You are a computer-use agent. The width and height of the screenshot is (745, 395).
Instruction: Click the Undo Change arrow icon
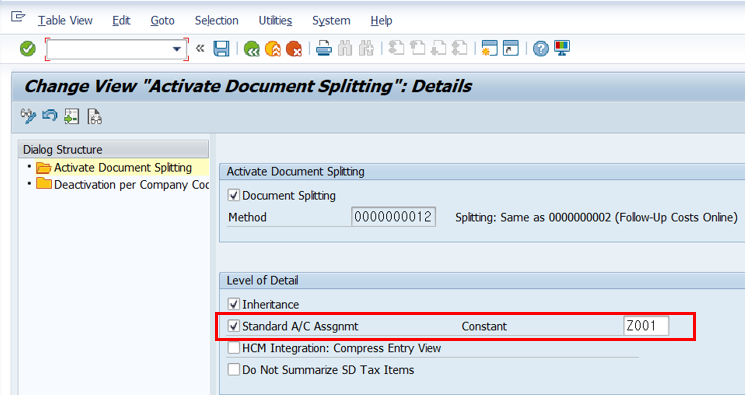point(50,116)
